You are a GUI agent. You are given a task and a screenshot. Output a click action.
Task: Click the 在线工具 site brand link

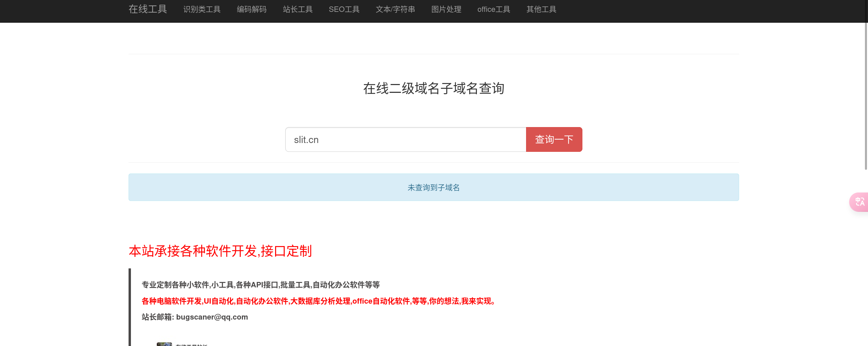point(148,9)
